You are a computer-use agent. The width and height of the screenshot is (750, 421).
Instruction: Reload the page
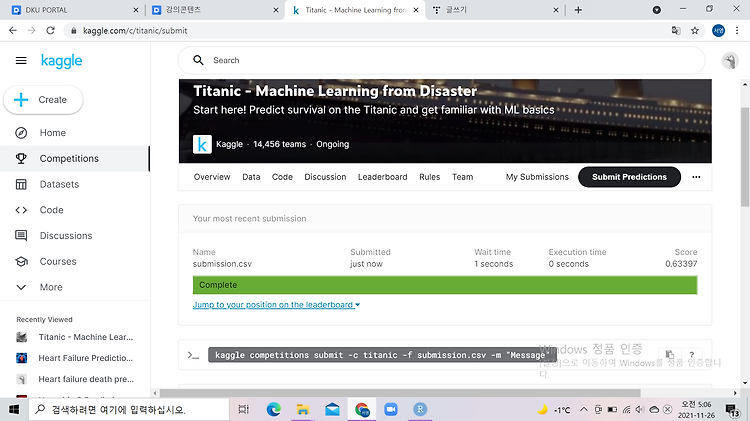(50, 31)
